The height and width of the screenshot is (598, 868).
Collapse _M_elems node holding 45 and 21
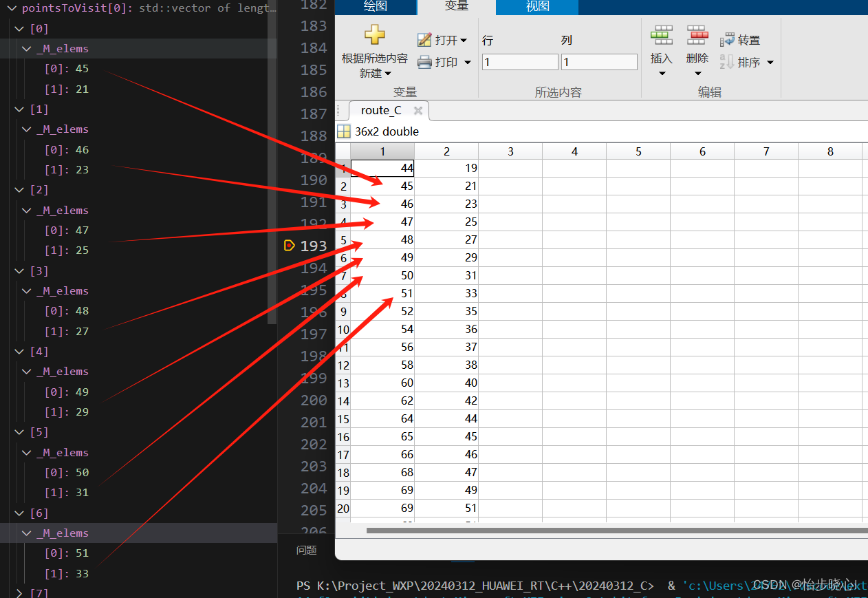[27, 49]
